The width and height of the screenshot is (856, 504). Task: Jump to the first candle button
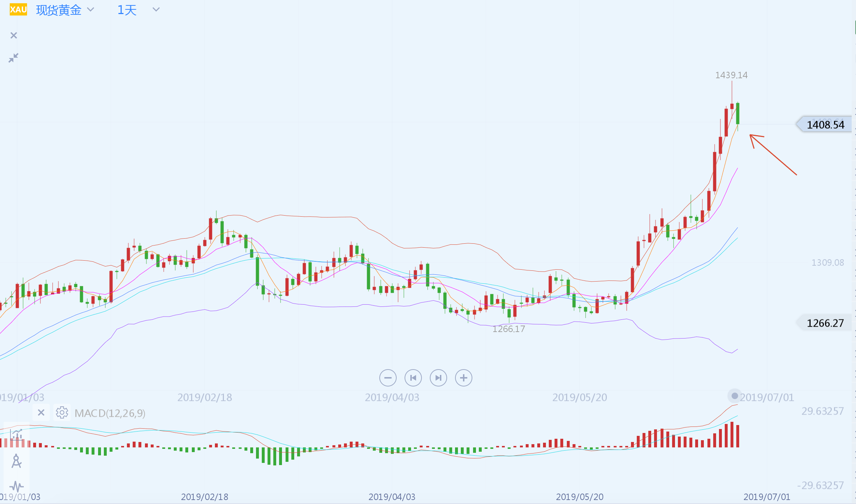coord(413,378)
